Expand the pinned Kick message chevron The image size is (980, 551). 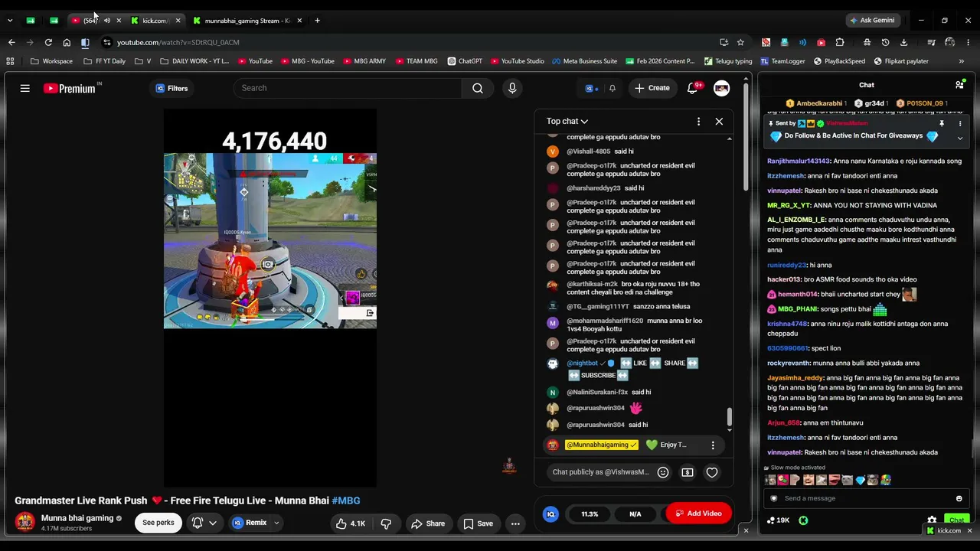tap(960, 138)
